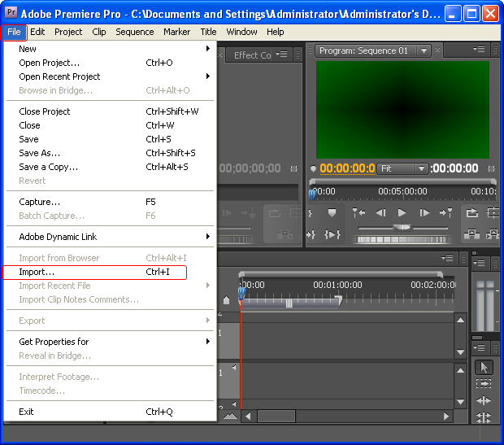The width and height of the screenshot is (504, 445).
Task: Open the Fit zoom level dropdown
Action: tap(421, 168)
